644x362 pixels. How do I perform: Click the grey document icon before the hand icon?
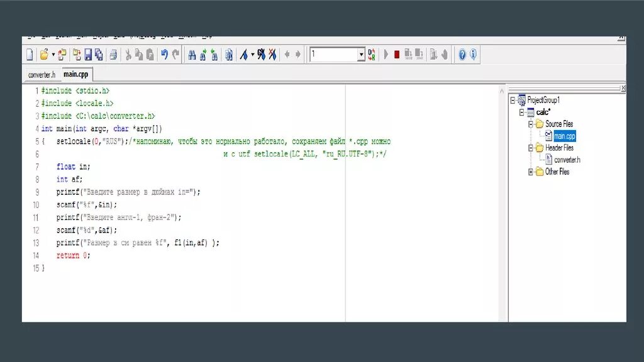pos(434,55)
